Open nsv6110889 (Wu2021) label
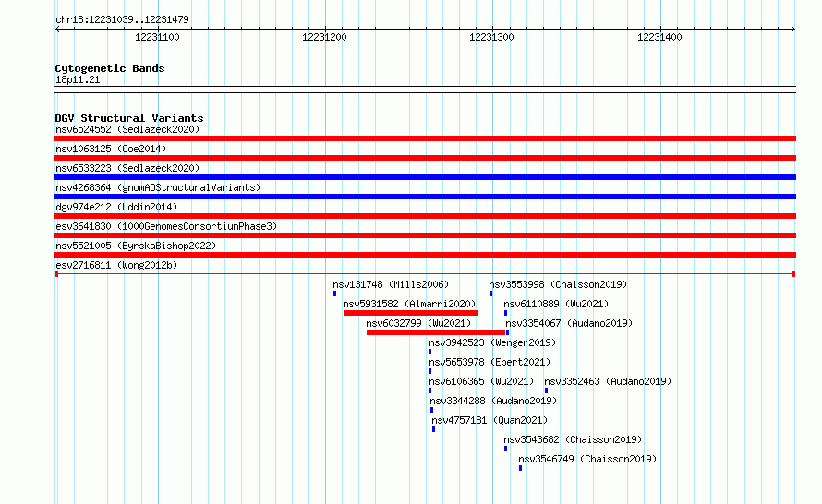822x504 pixels. (556, 304)
